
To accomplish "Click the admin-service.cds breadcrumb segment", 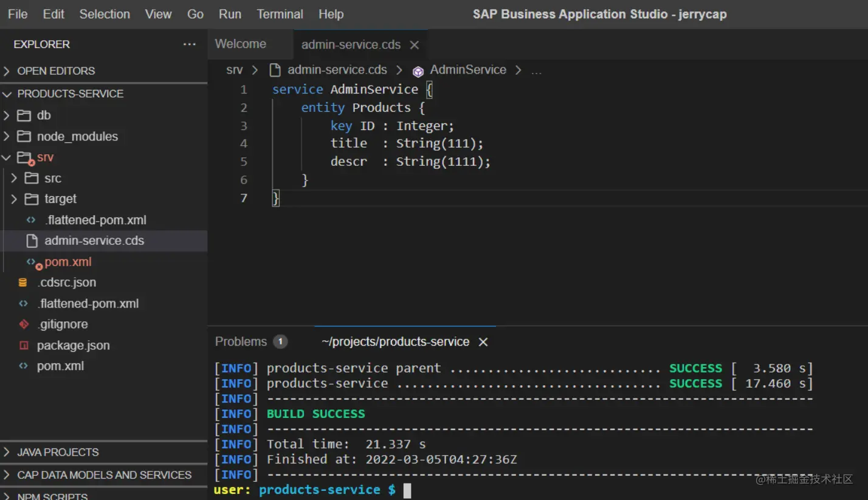I will pyautogui.click(x=337, y=70).
